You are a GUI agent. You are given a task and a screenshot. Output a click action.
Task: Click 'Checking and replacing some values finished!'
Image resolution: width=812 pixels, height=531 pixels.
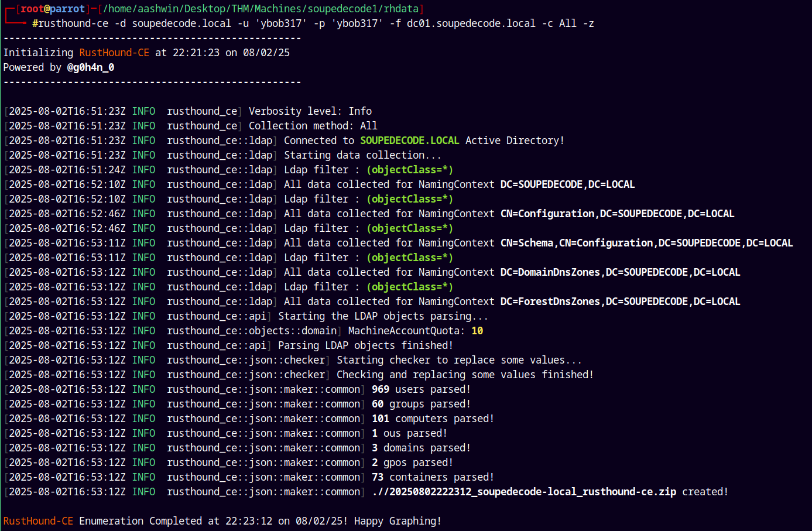click(465, 375)
